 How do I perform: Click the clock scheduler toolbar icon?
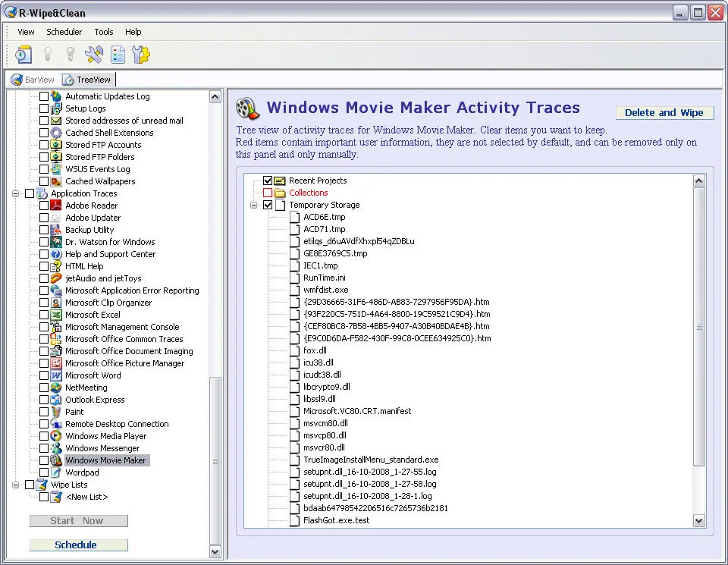click(24, 55)
